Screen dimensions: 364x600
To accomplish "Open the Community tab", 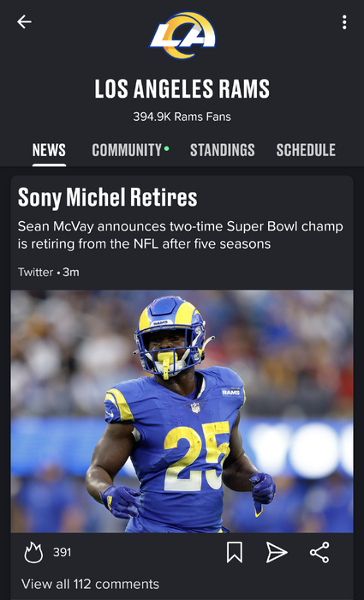I will [127, 150].
